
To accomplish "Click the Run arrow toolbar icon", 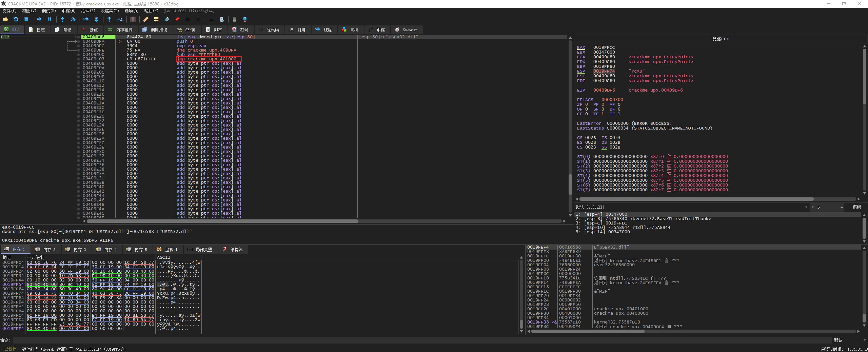I will (39, 19).
